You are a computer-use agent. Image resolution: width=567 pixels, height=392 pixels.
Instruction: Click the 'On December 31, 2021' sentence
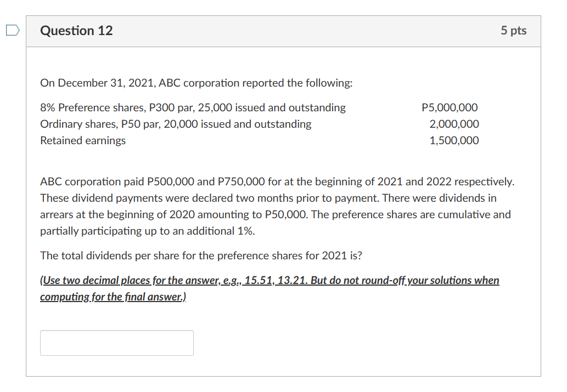coord(196,83)
